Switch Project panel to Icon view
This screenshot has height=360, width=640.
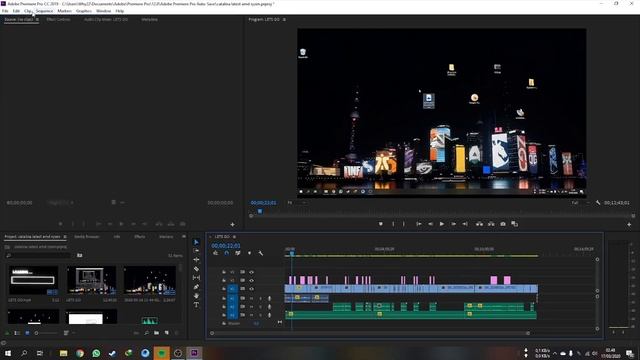point(27,333)
